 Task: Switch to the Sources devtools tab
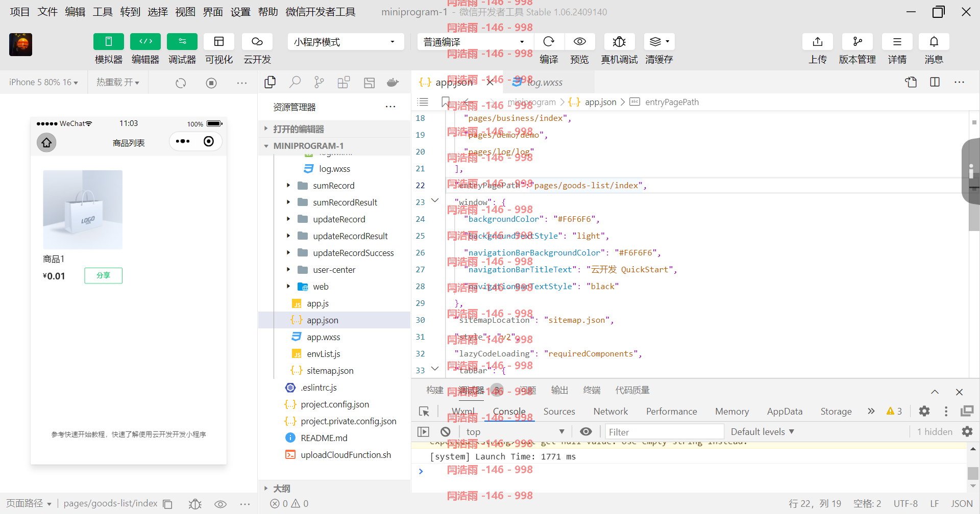pyautogui.click(x=559, y=412)
